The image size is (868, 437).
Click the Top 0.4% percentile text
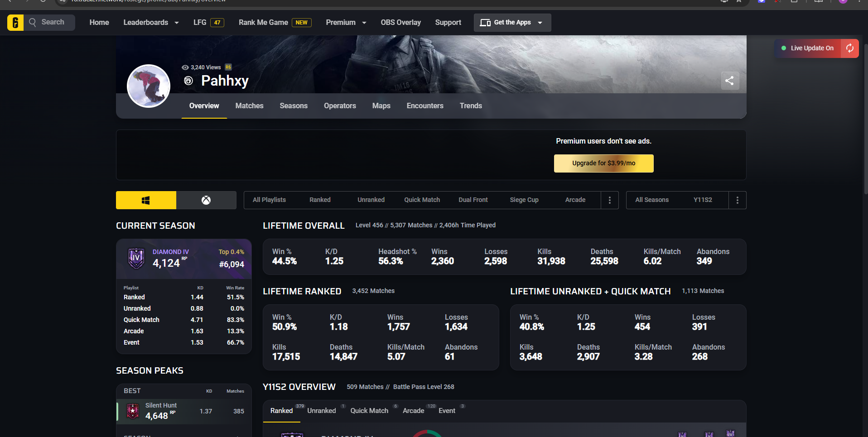[x=231, y=252]
